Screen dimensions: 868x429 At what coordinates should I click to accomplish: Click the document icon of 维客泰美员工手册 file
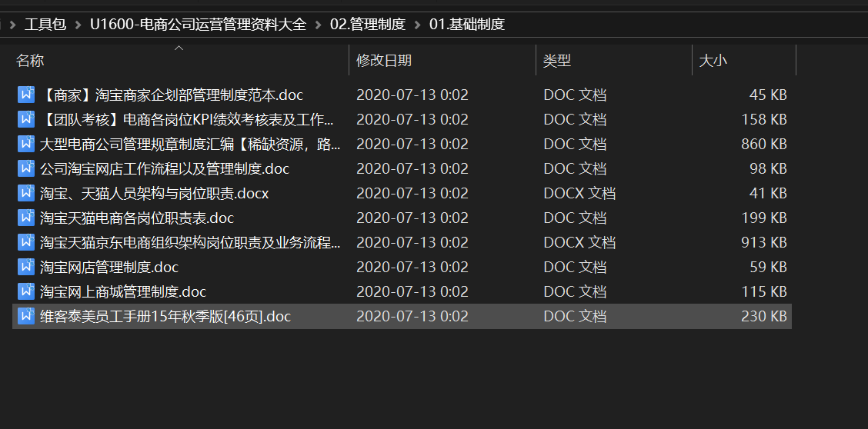pos(26,316)
